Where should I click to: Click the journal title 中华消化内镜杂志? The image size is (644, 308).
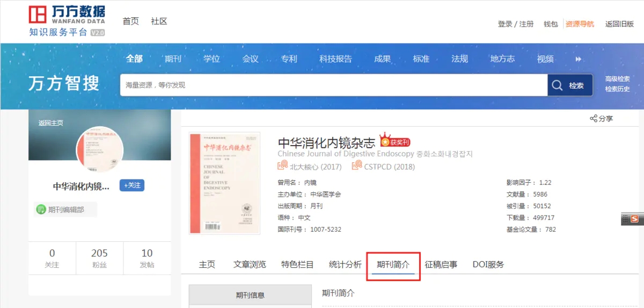pos(327,143)
